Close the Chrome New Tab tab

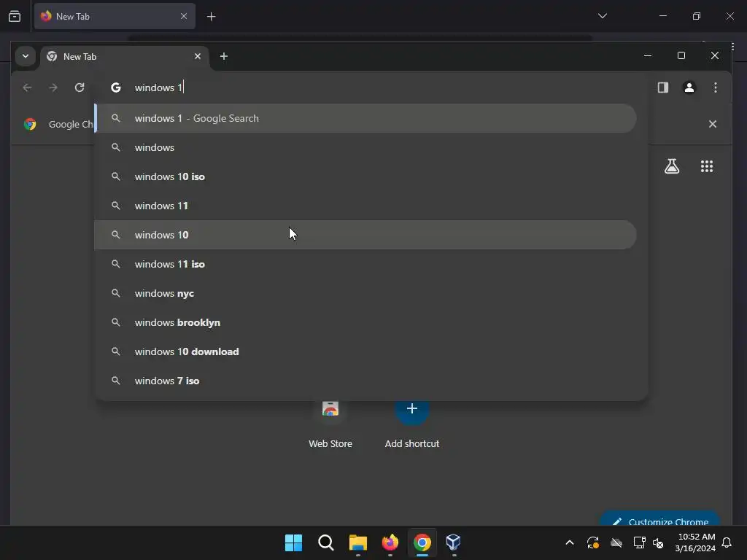pyautogui.click(x=197, y=56)
